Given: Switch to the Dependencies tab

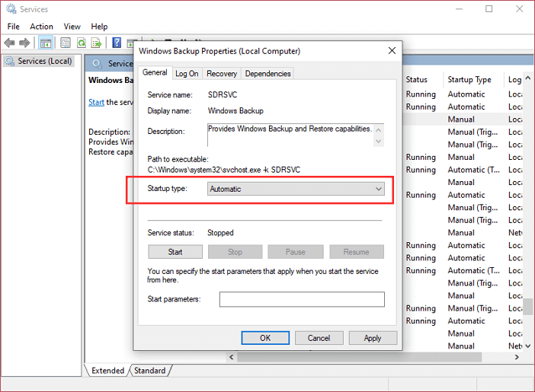Looking at the screenshot, I should click(x=267, y=74).
